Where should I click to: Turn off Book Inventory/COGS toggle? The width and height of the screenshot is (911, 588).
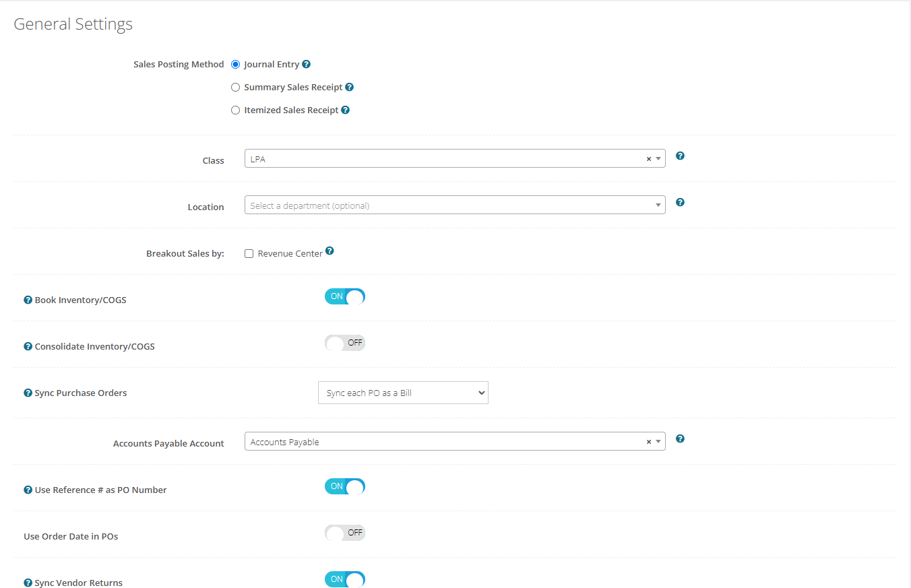345,296
